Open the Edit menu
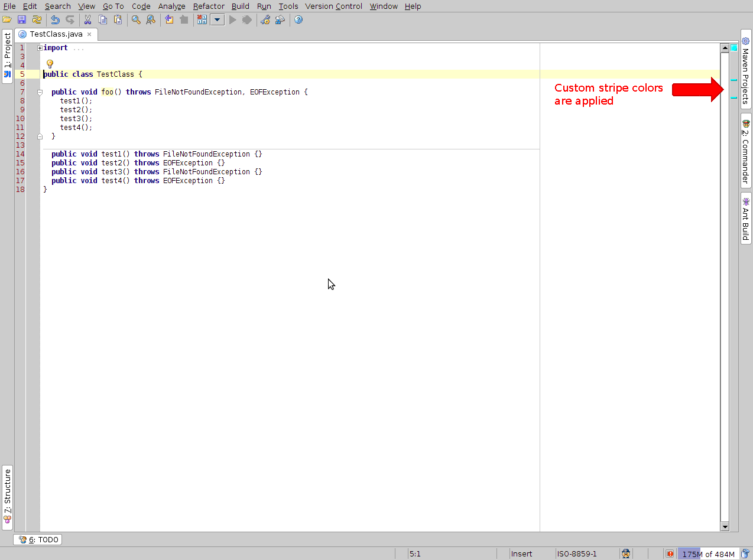This screenshot has width=753, height=560. click(x=30, y=6)
